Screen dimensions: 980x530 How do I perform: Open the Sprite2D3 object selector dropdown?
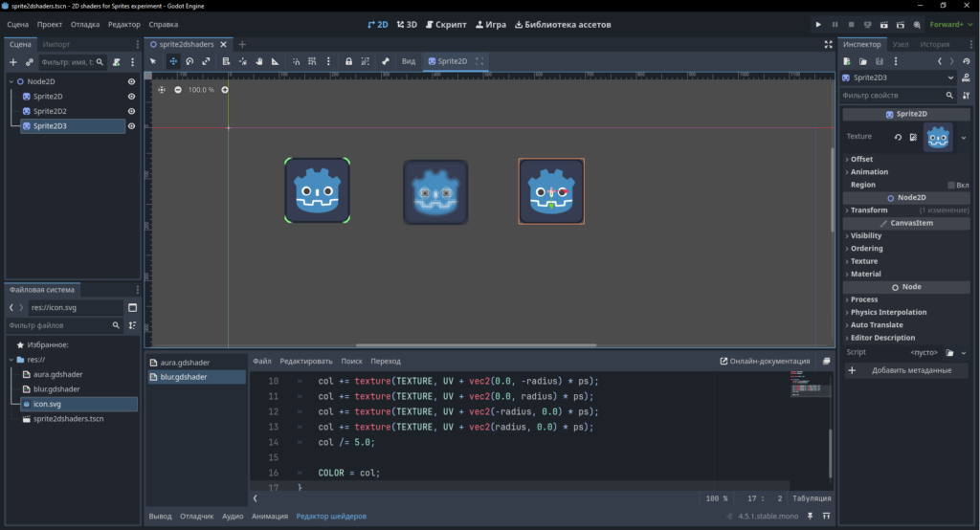point(898,78)
